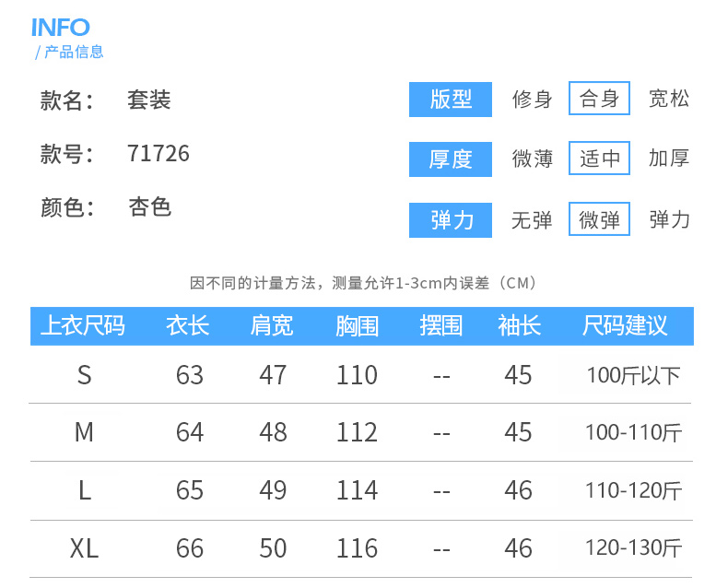Select 适中 thickness option
The width and height of the screenshot is (728, 588).
[x=599, y=159]
